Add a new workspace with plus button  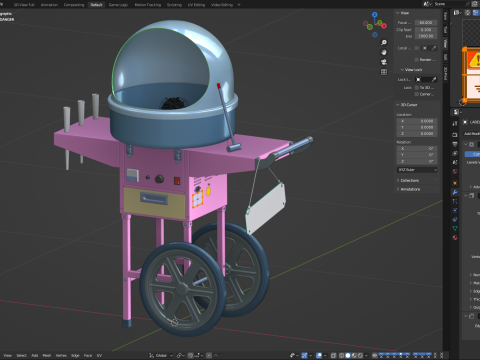click(239, 5)
